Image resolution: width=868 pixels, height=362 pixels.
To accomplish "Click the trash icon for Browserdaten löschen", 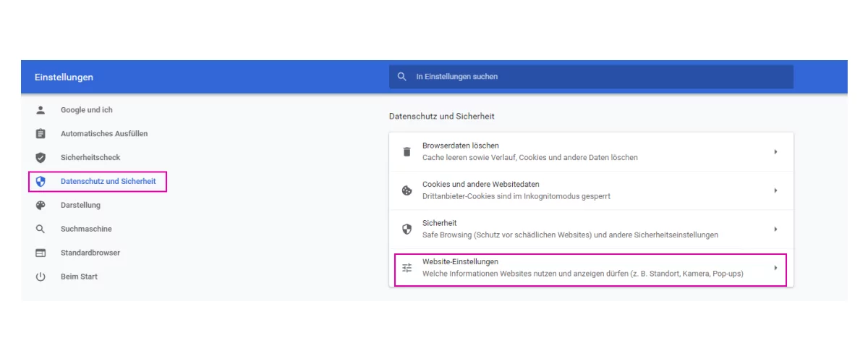I will [407, 152].
